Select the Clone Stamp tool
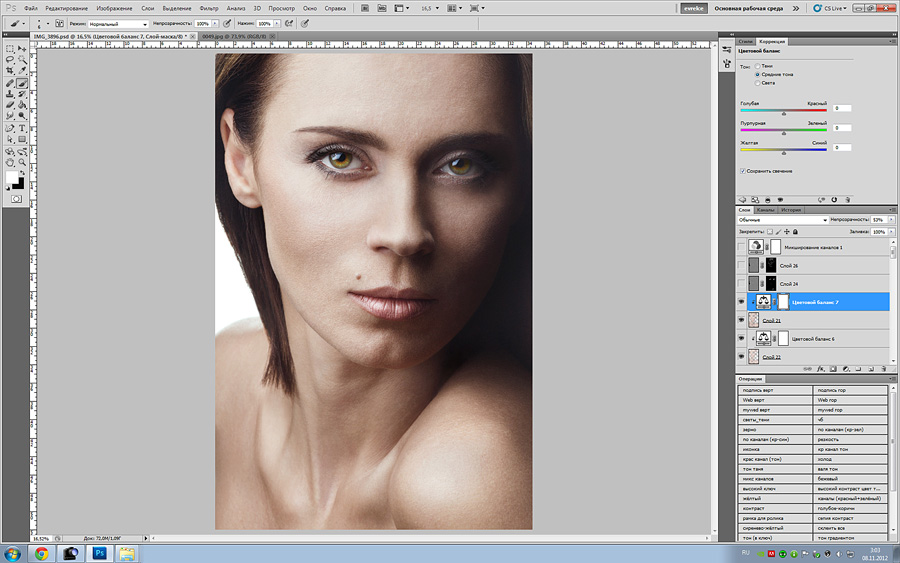The image size is (900, 563). (x=10, y=94)
